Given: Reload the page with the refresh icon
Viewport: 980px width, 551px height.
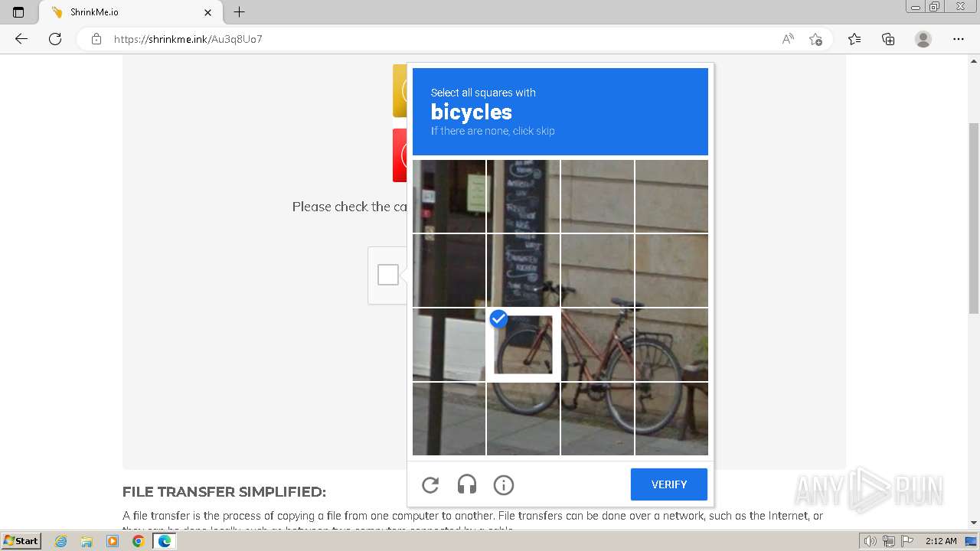Looking at the screenshot, I should 55,39.
